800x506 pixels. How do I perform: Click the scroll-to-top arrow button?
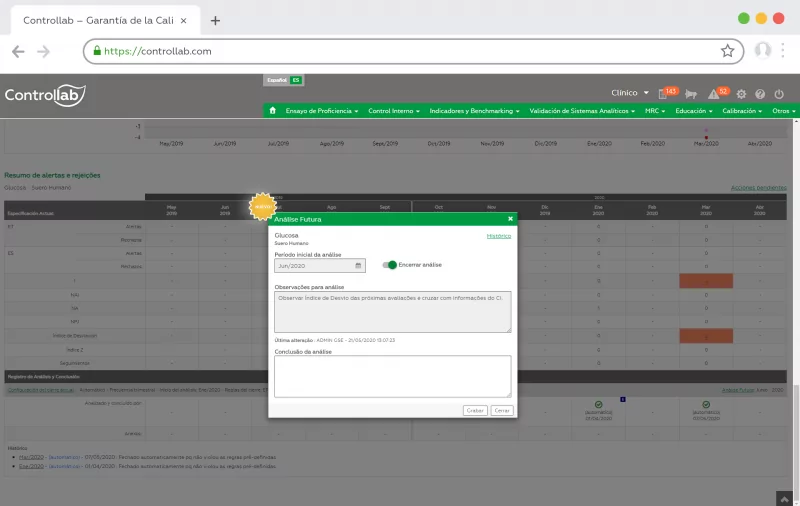[x=786, y=497]
